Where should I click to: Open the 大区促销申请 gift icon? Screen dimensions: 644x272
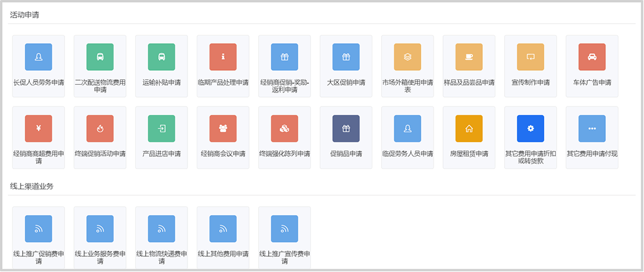pyautogui.click(x=346, y=57)
